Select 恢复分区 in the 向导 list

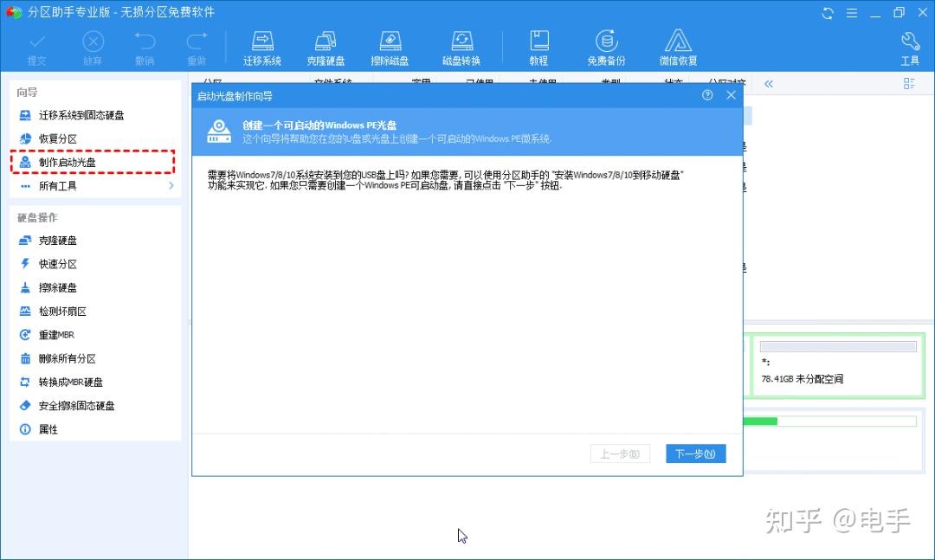pyautogui.click(x=56, y=138)
